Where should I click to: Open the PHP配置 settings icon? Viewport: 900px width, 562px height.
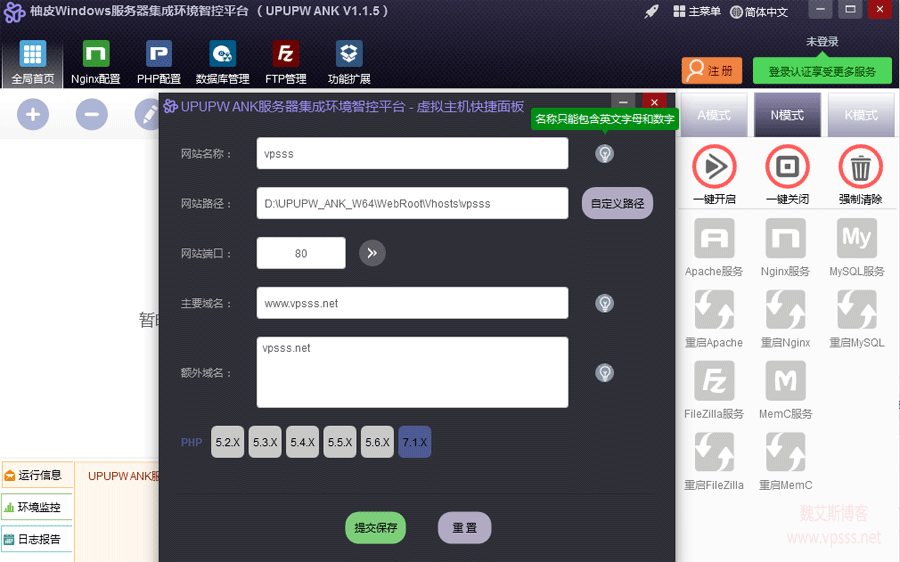(x=159, y=55)
